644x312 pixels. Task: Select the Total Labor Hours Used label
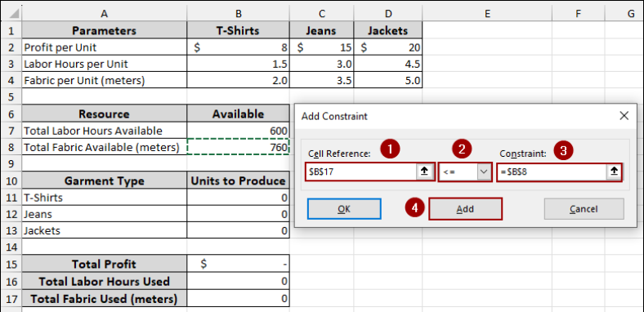(105, 281)
